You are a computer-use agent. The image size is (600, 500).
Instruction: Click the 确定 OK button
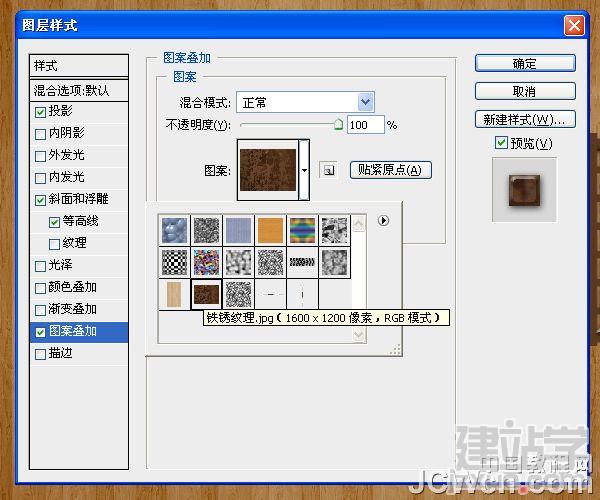[525, 63]
